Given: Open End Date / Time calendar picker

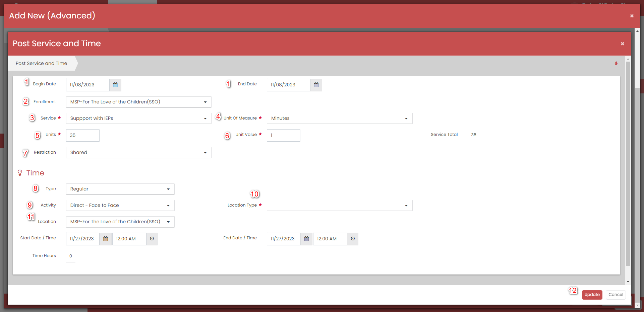Looking at the screenshot, I should (306, 239).
